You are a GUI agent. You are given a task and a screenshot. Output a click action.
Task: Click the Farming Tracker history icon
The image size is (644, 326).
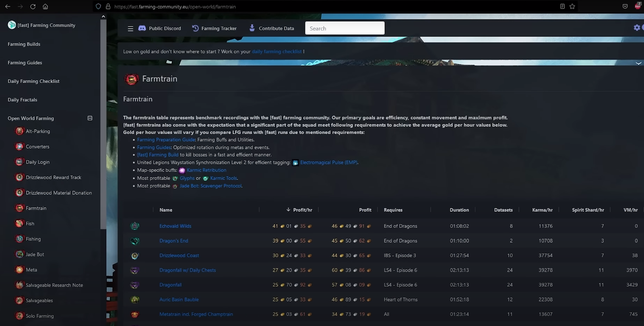pyautogui.click(x=195, y=28)
